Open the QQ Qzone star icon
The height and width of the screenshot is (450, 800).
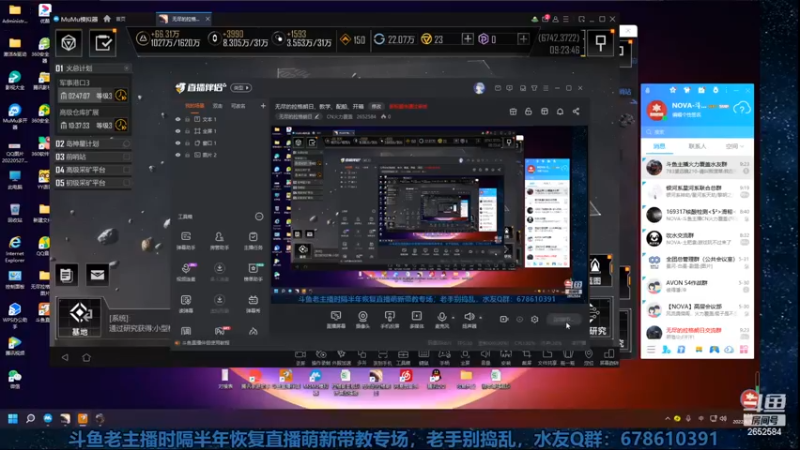(672, 90)
